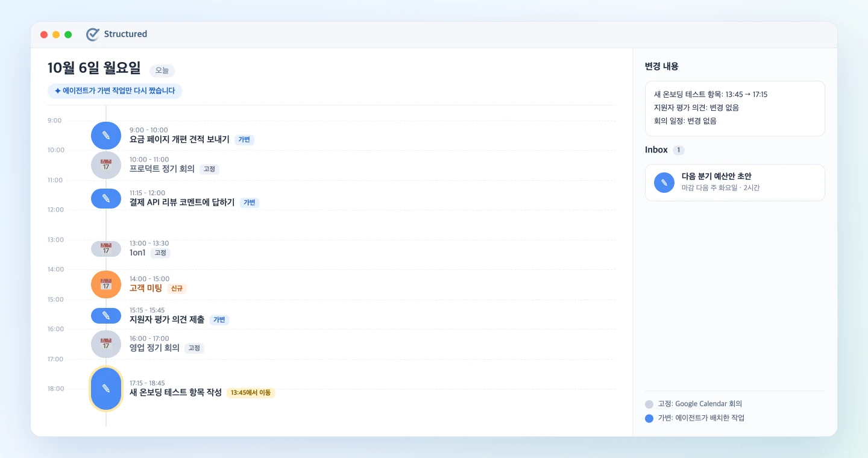Click the 가변 tag on 결제 API 리뷰 코멘트에 답하기
Viewport: 868px width, 458px height.
click(x=250, y=203)
